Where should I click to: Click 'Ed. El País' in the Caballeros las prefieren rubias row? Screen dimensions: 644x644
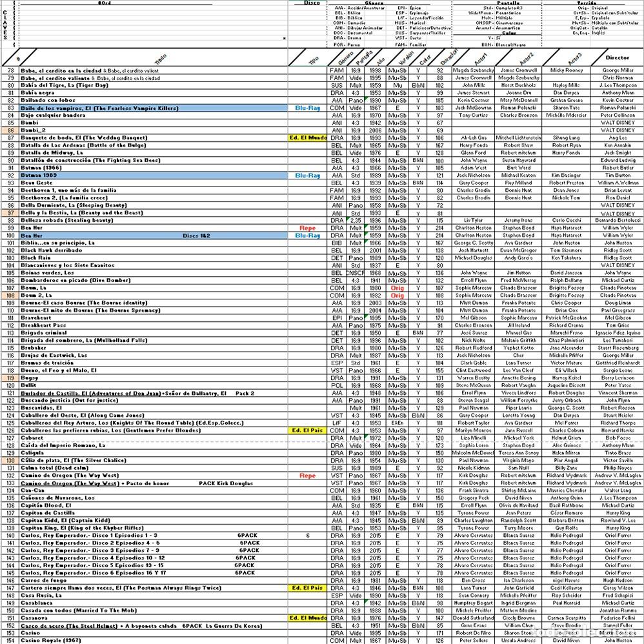[x=308, y=430]
